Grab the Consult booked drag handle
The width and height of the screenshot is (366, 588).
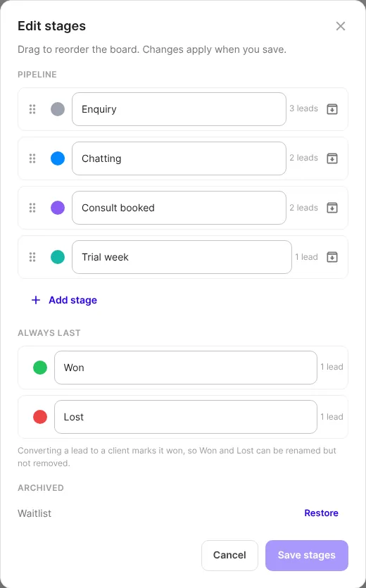click(x=32, y=208)
